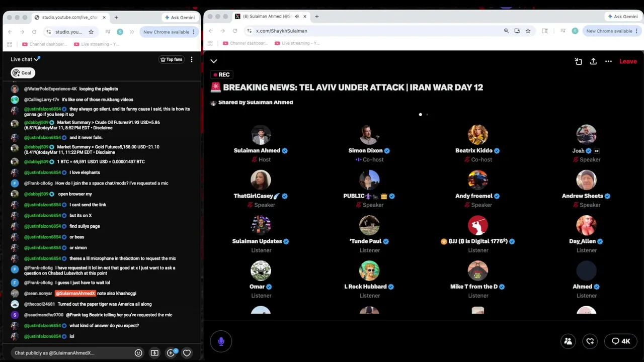
Task: Select the studio.youtube.com/live_chat tab
Action: [69, 17]
